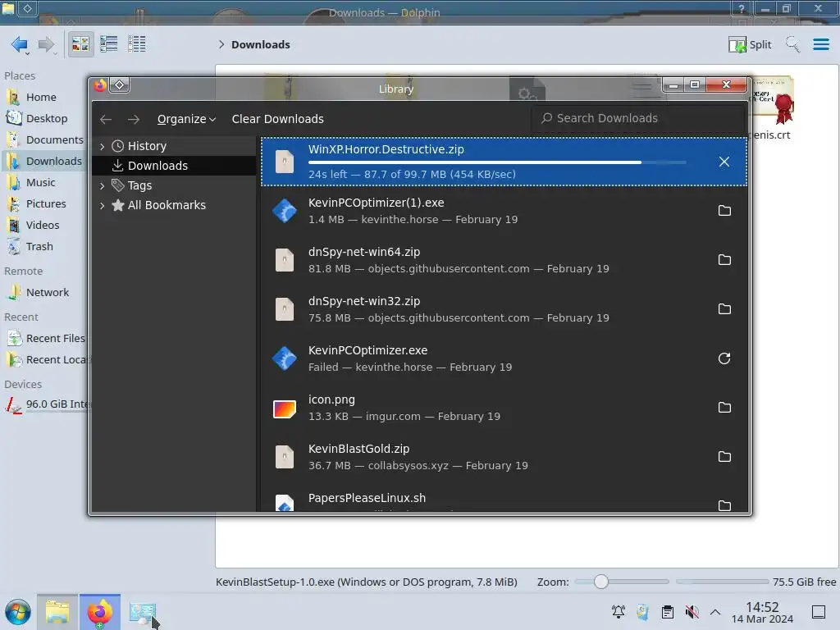
Task: Switch Dolphin to details view mode
Action: 137,44
